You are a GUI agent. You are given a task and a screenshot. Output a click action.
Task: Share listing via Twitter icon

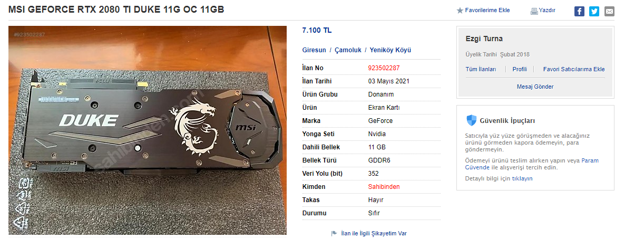click(594, 11)
